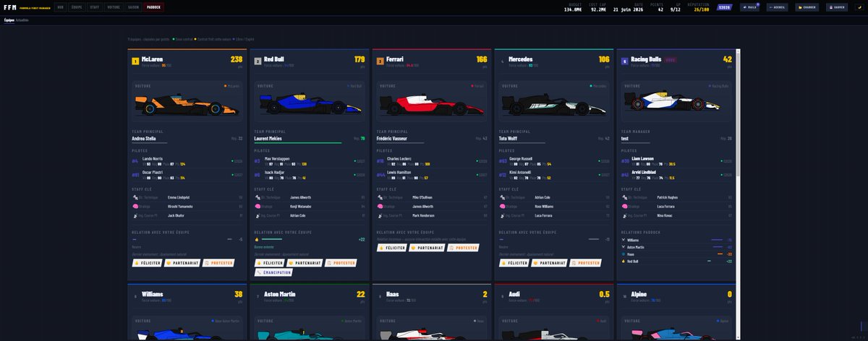
Task: Click PROTESTER button on Red Bull card
Action: [341, 263]
